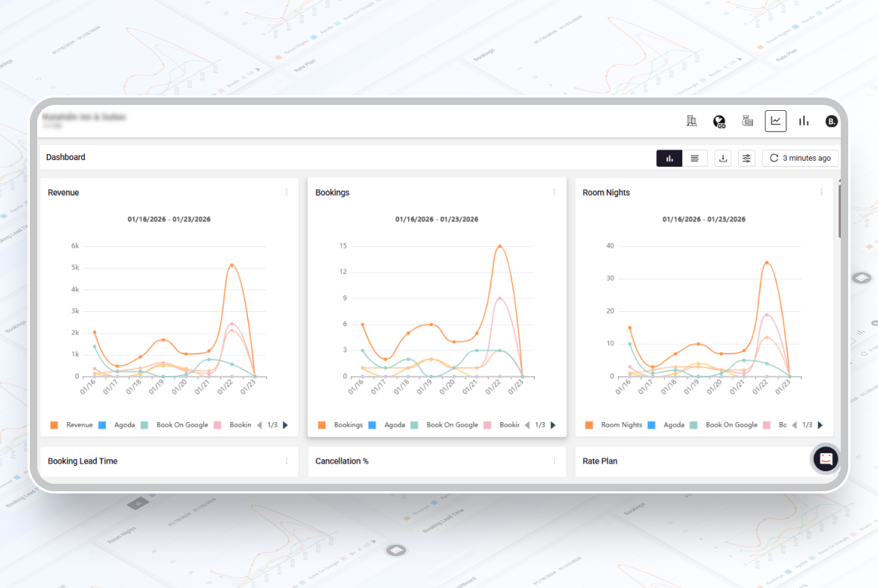This screenshot has height=588, width=878.
Task: Go to next legend page in Bookings chart
Action: 553,425
